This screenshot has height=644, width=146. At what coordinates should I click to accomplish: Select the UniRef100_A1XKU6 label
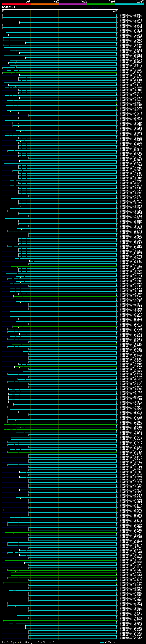pyautogui.click(x=131, y=37)
